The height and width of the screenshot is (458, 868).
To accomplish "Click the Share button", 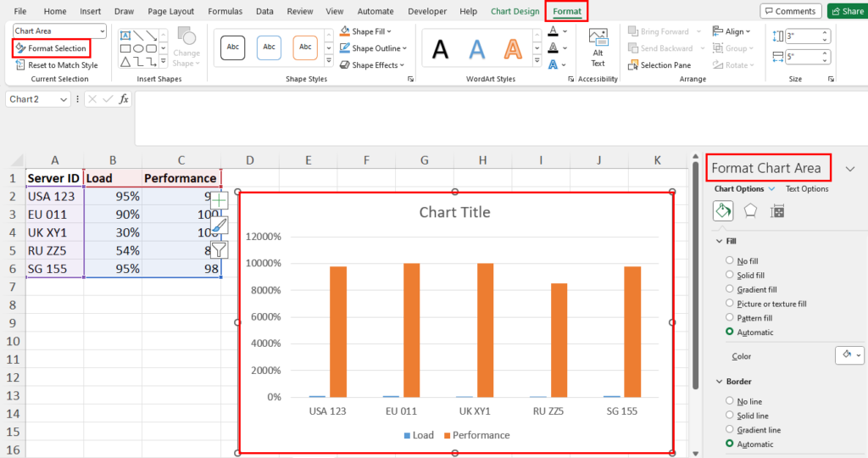I will click(x=848, y=11).
